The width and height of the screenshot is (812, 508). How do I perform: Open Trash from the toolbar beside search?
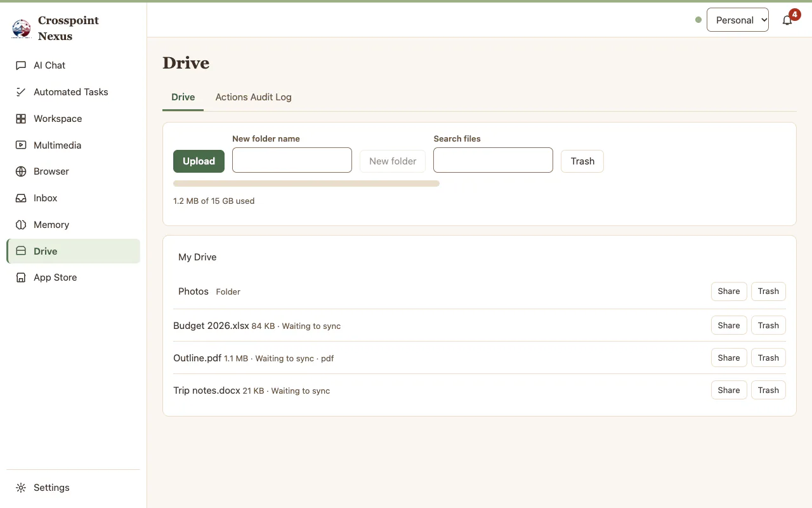click(x=582, y=161)
